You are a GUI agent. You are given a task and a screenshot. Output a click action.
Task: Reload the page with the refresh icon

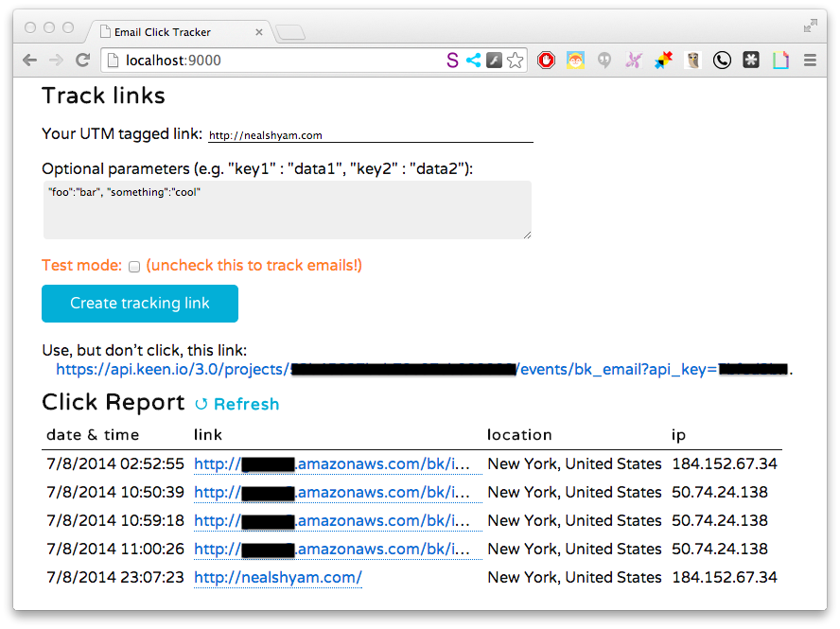tap(82, 60)
